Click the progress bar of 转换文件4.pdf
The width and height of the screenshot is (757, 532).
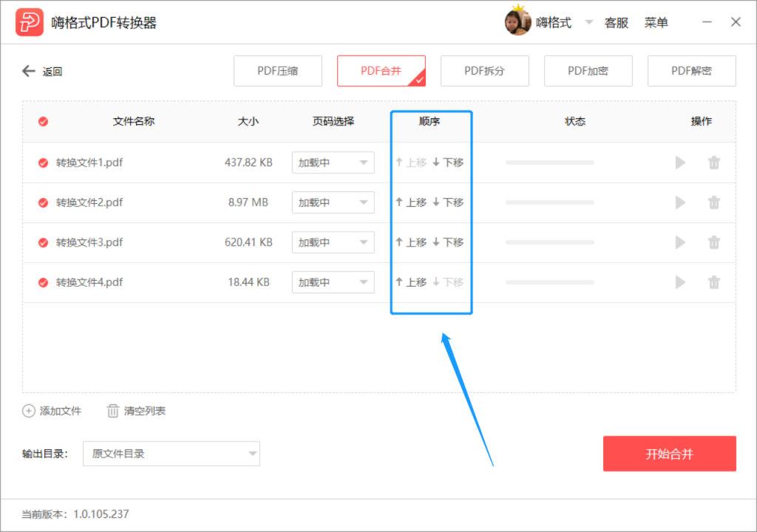[550, 282]
